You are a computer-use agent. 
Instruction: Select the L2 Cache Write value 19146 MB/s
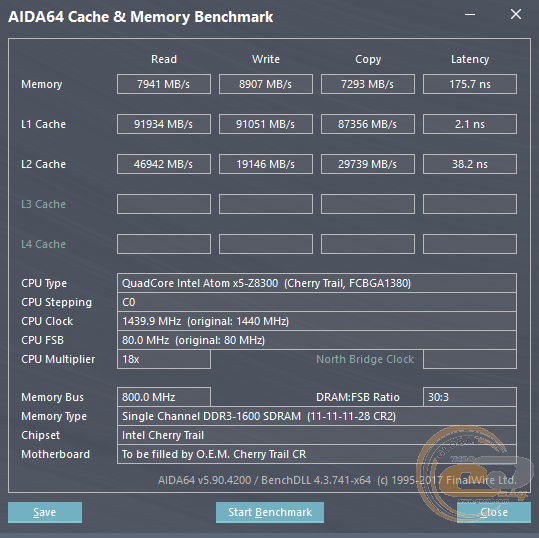[266, 164]
